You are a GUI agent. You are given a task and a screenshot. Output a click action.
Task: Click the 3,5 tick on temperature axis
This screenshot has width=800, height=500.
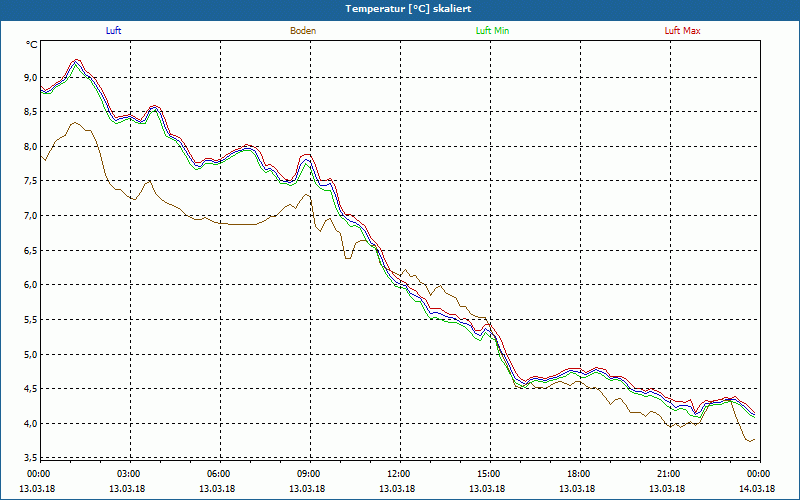pyautogui.click(x=31, y=458)
